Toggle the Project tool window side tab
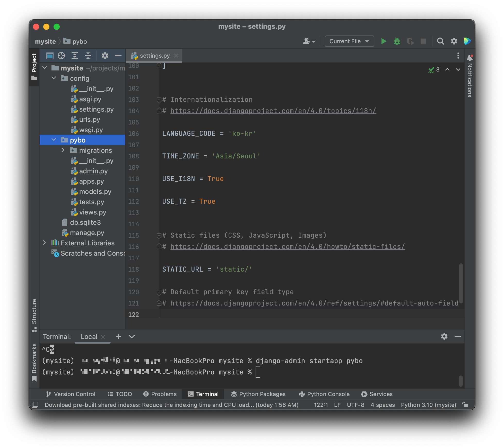The width and height of the screenshot is (504, 448). click(34, 66)
